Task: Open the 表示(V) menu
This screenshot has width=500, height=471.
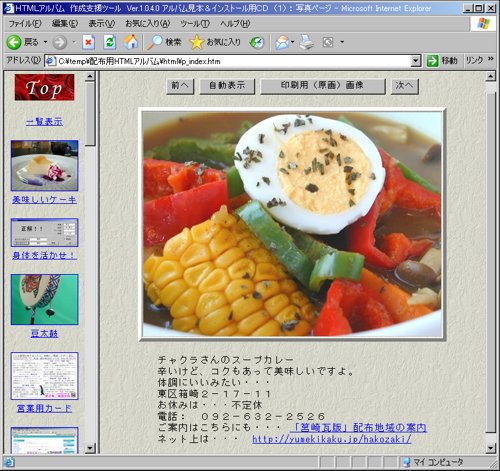Action: (x=102, y=24)
